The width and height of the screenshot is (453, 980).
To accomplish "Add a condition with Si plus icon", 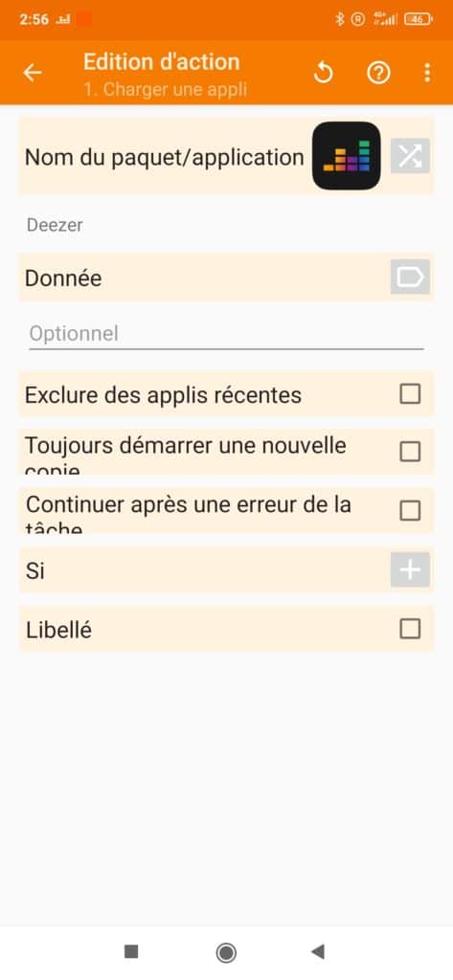I will pyautogui.click(x=410, y=570).
